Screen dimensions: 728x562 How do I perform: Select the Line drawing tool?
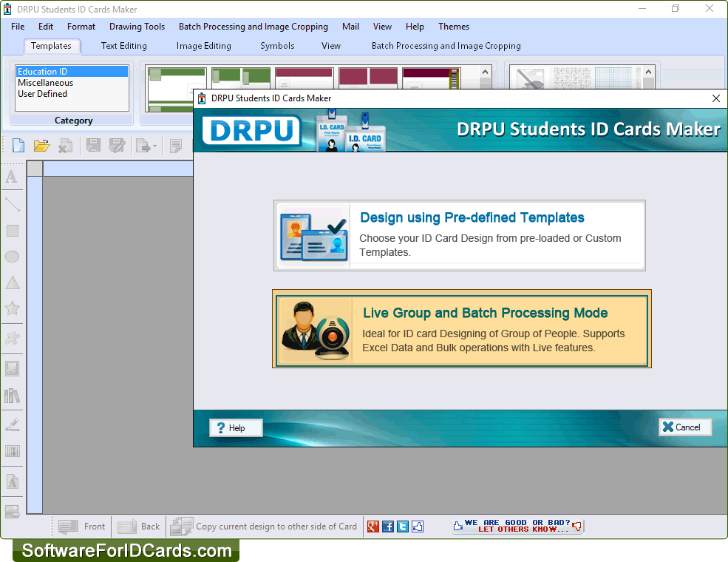(x=12, y=204)
